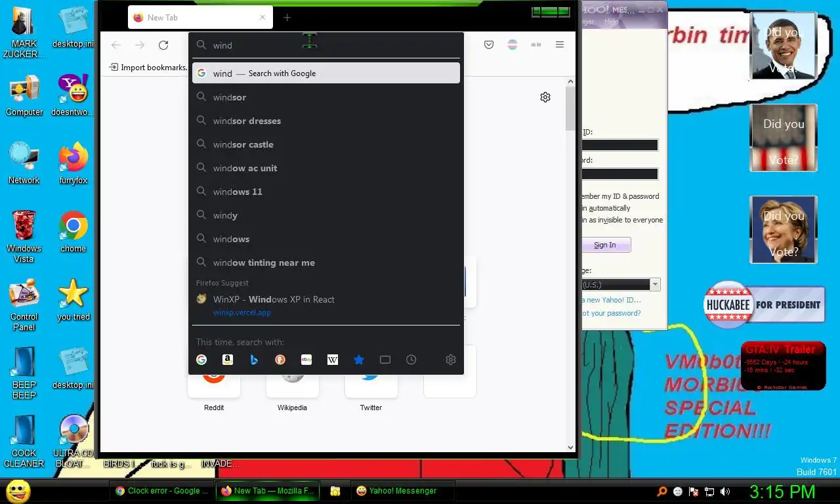Open search settings gear in dropdown
The image size is (840, 504).
pos(451,360)
